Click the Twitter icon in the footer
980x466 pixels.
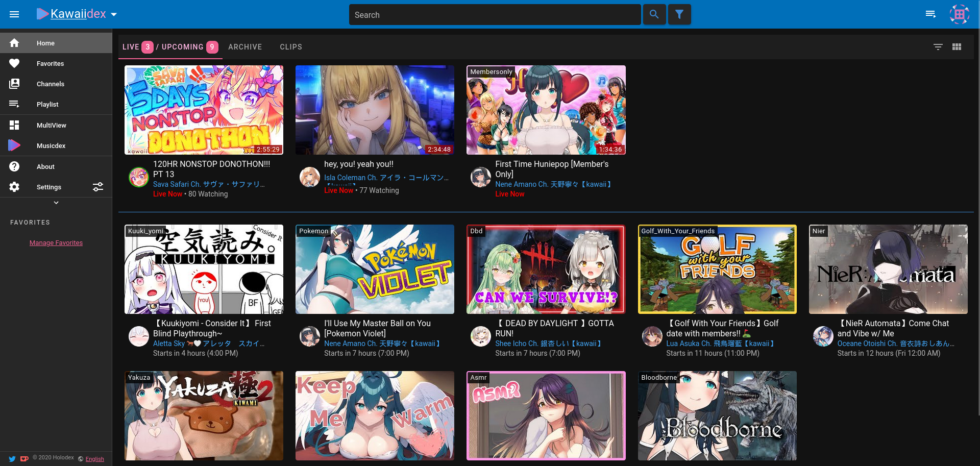pyautogui.click(x=12, y=459)
